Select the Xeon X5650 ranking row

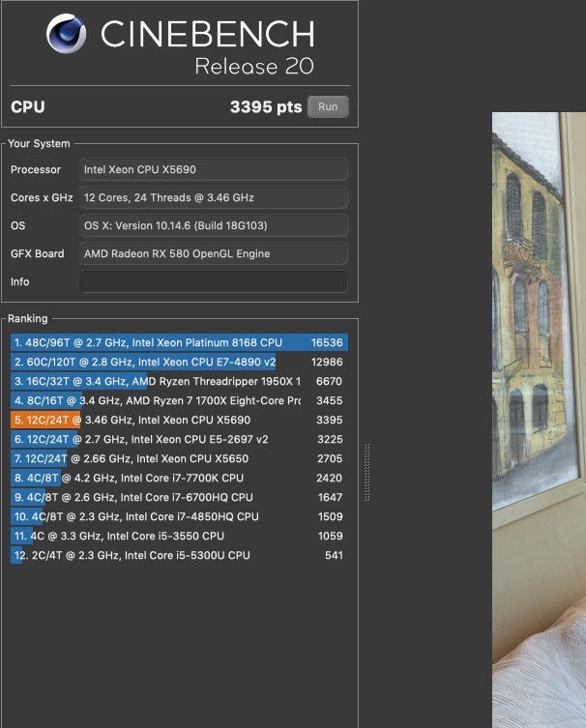point(179,458)
